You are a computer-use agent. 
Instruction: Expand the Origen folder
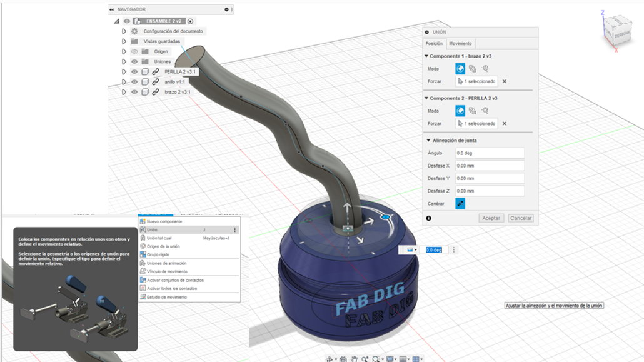click(x=124, y=51)
